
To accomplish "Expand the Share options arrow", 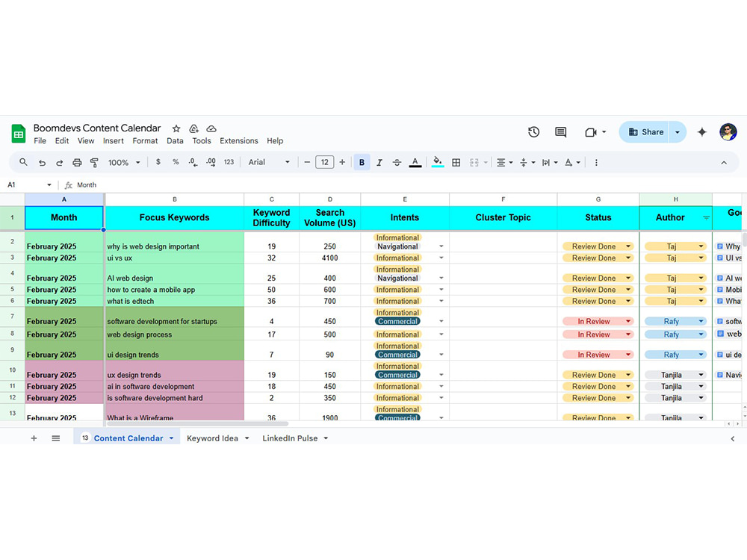I will coord(677,132).
